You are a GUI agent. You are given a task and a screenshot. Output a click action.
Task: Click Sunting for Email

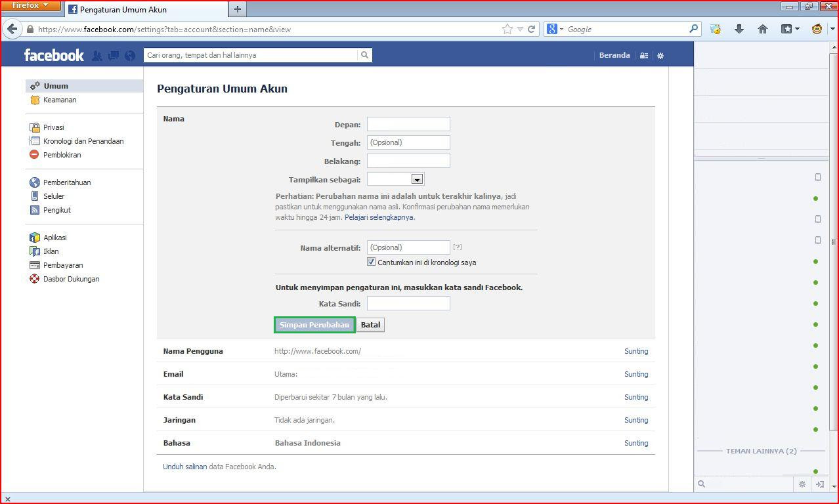click(x=636, y=374)
